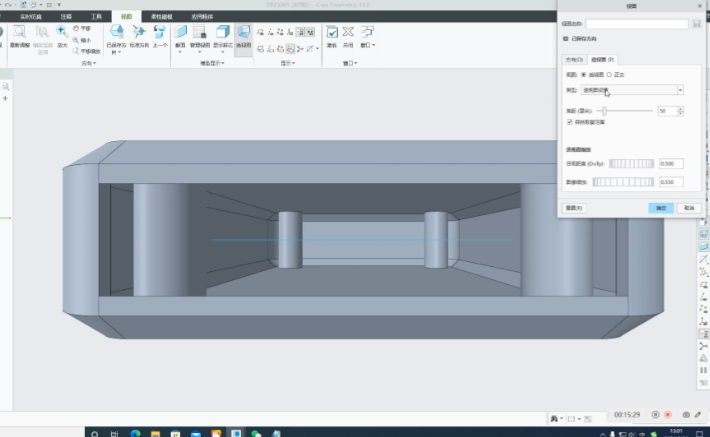This screenshot has height=437, width=710.
Task: Click the Section (截面) icon
Action: tap(181, 33)
